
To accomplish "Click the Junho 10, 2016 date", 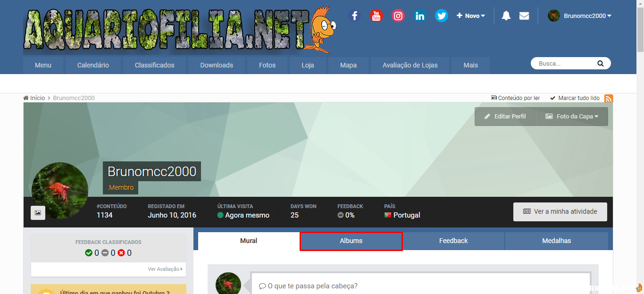I will (172, 215).
